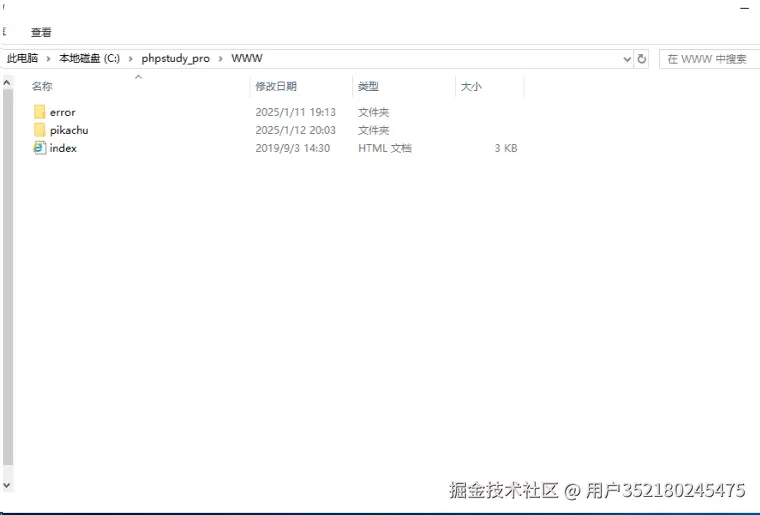This screenshot has width=760, height=515.
Task: Open the address bar history dropdown
Action: point(627,59)
